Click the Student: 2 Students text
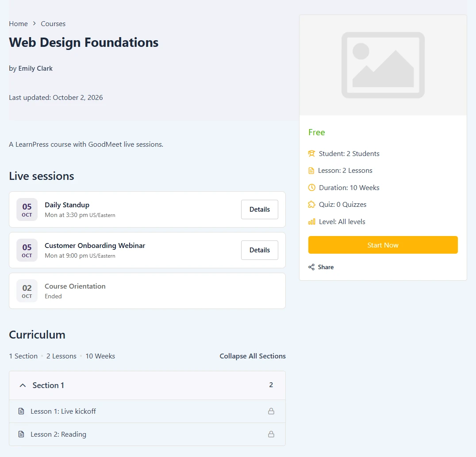This screenshot has width=476, height=457. coord(349,154)
